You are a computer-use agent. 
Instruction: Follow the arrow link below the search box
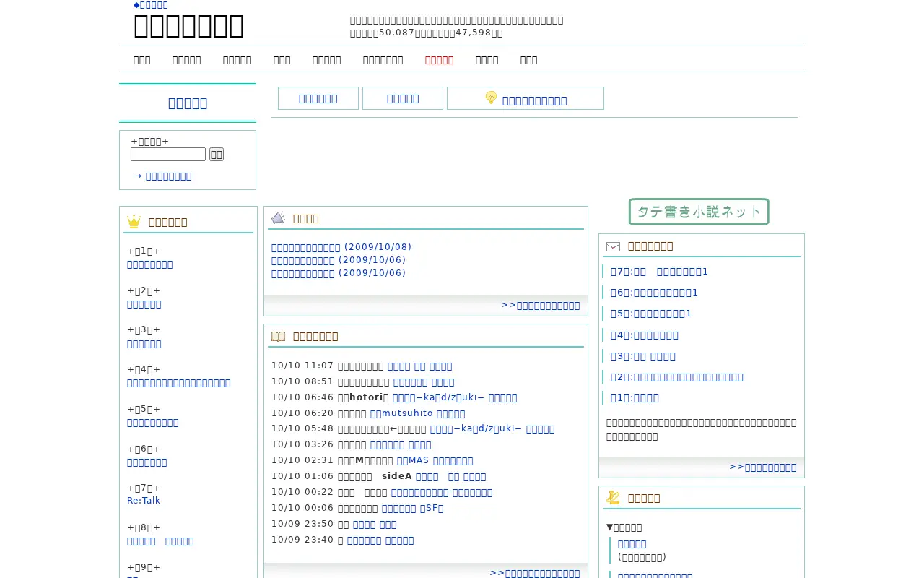point(162,176)
